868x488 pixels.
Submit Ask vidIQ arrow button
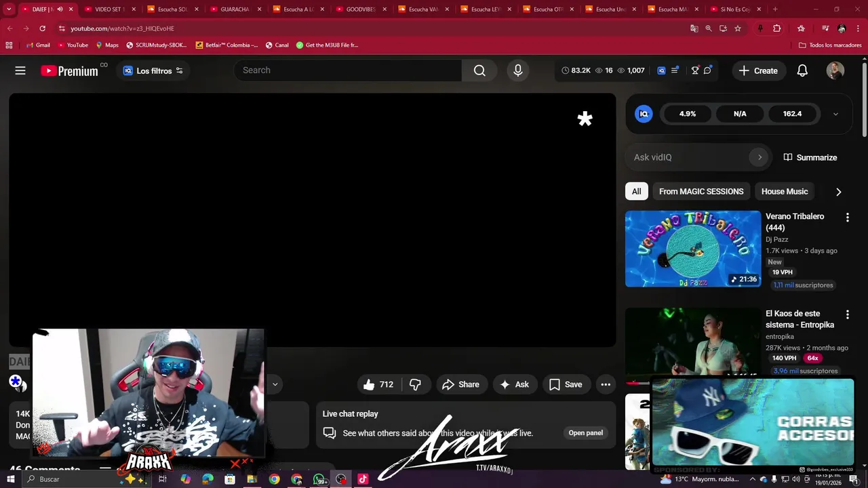(x=759, y=157)
